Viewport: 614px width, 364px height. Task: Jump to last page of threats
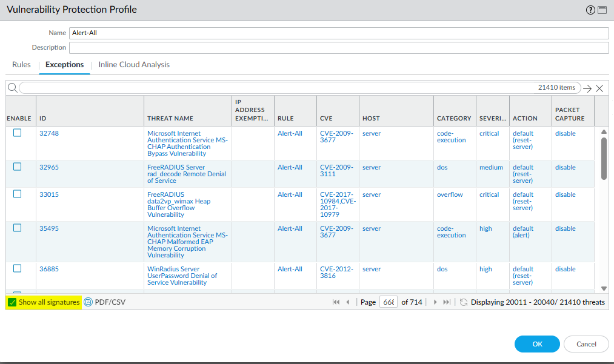pos(447,302)
